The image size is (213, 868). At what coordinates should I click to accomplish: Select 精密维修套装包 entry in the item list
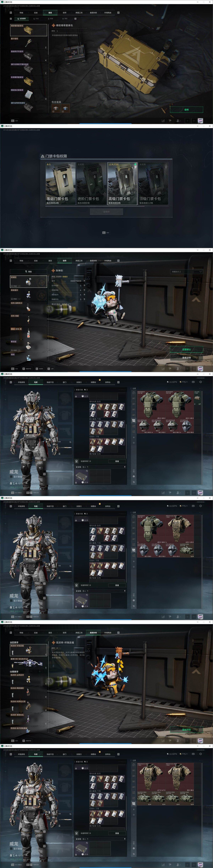coord(29,30)
